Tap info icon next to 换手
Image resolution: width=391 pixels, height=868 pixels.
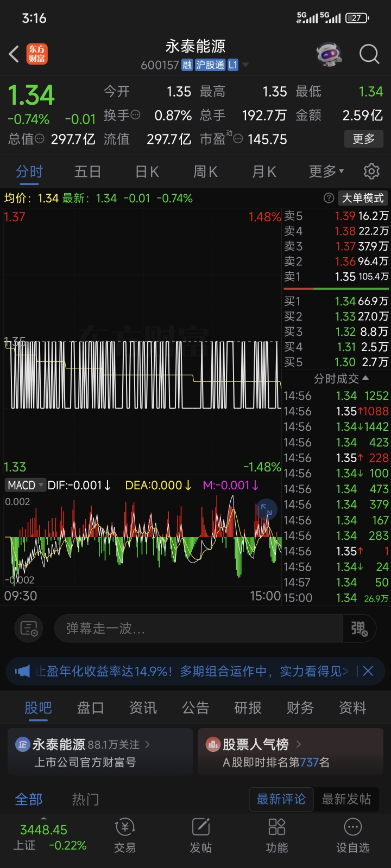pos(136,115)
